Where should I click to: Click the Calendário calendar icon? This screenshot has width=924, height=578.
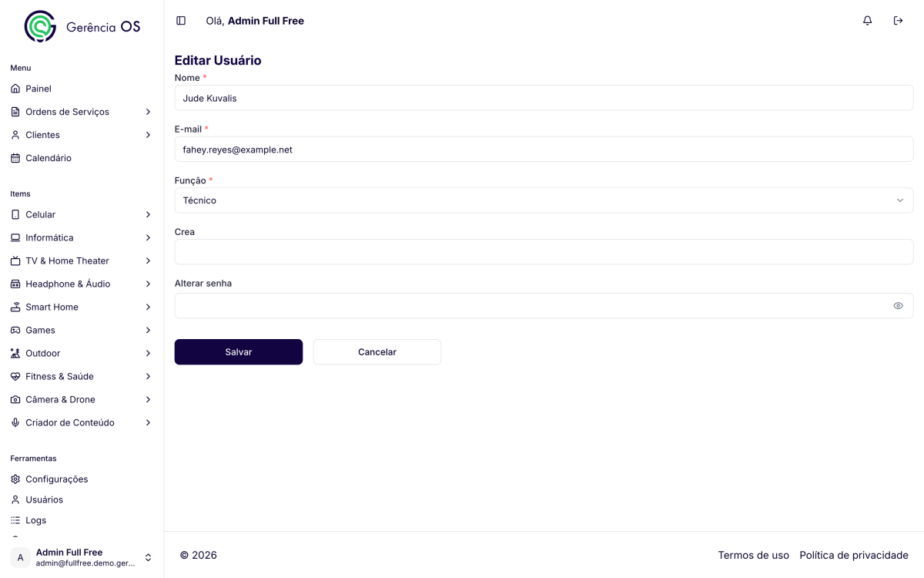coord(15,158)
